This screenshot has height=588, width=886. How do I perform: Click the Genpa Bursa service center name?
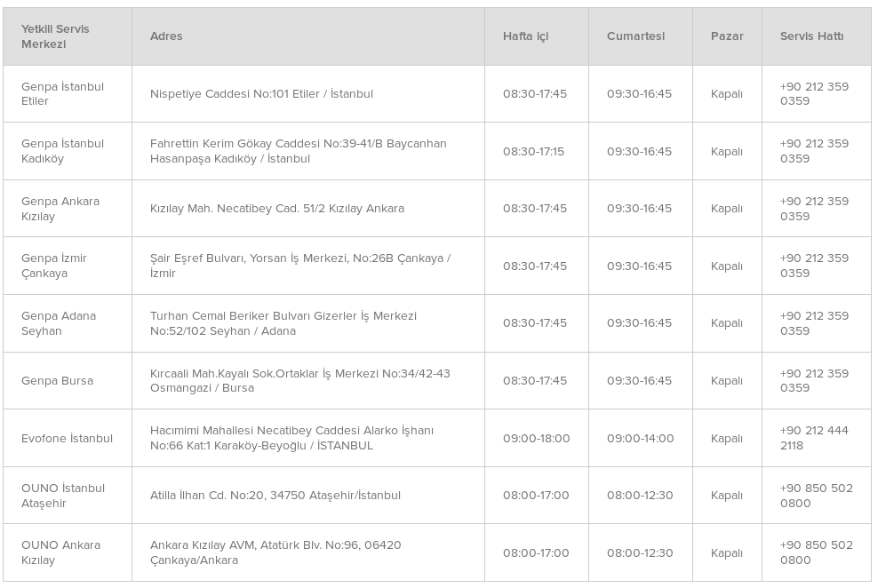tap(57, 381)
